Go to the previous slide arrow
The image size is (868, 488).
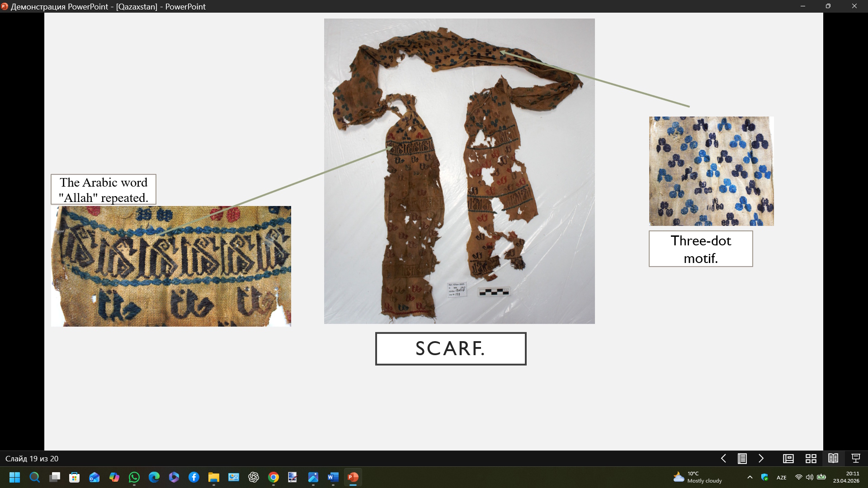(723, 459)
